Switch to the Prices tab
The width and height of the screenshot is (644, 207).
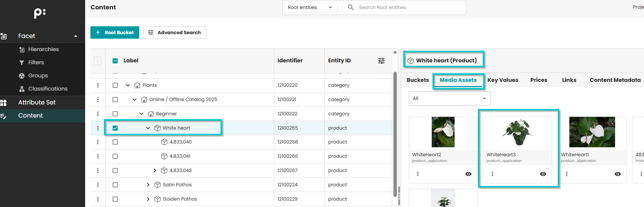tap(539, 80)
